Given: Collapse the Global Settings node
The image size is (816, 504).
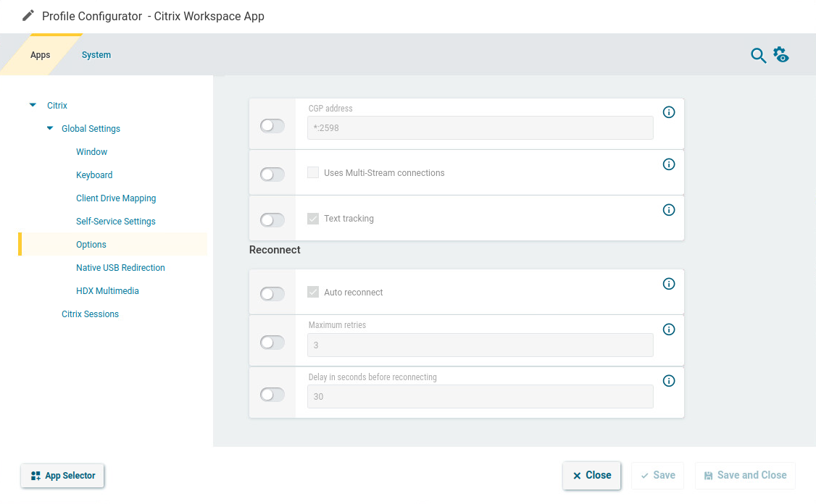Looking at the screenshot, I should coord(49,128).
